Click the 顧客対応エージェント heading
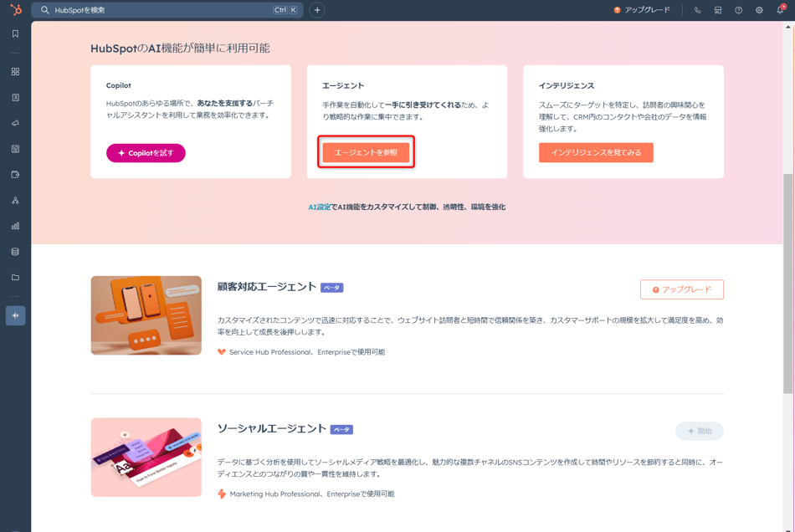The image size is (795, 532). pyautogui.click(x=267, y=287)
